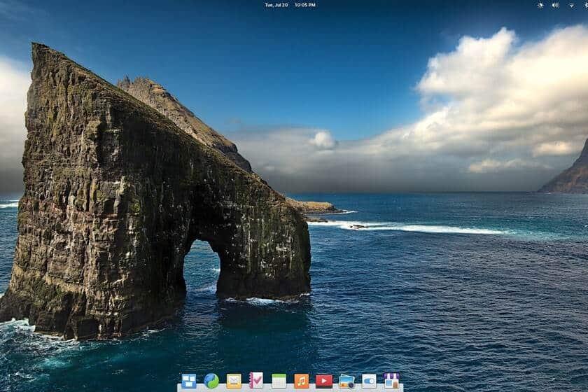
Task: Open the Calendar app in dock
Action: 279,381
